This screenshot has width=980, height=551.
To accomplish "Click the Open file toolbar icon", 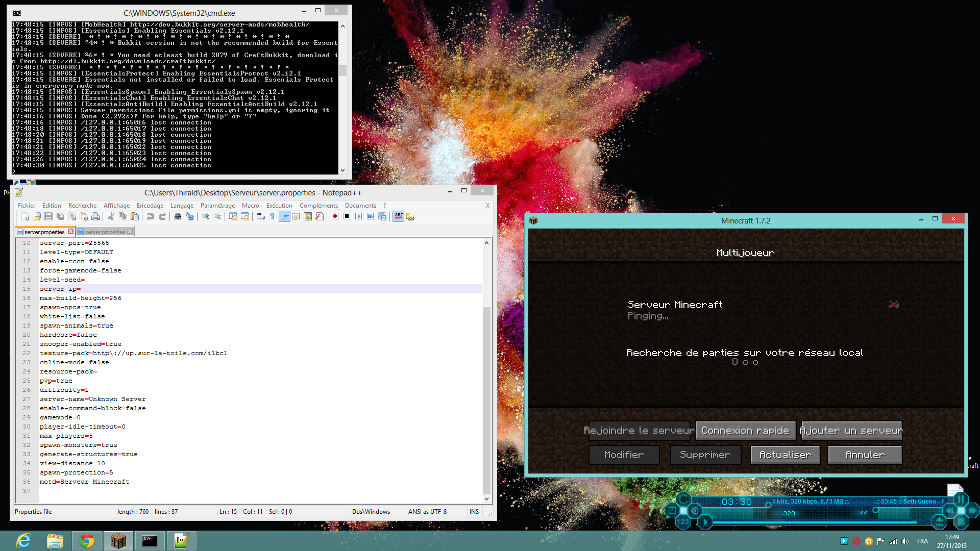I will (37, 216).
